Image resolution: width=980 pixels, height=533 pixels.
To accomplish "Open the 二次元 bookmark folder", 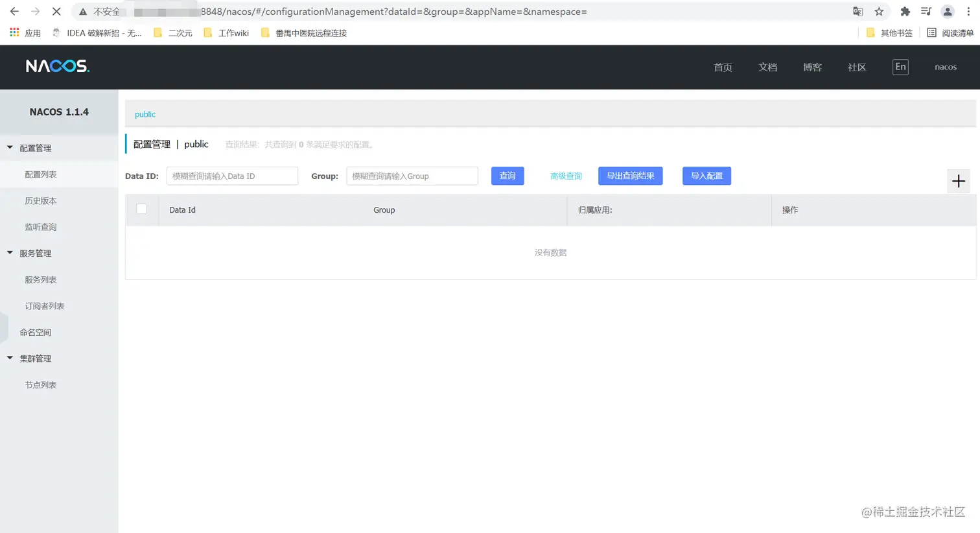I will (x=172, y=32).
